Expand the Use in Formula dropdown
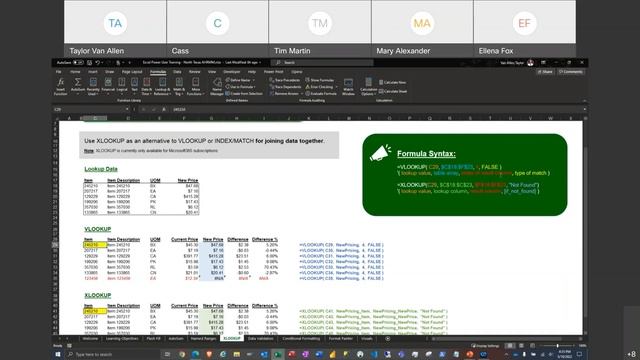This screenshot has width=640, height=360. tap(255, 87)
